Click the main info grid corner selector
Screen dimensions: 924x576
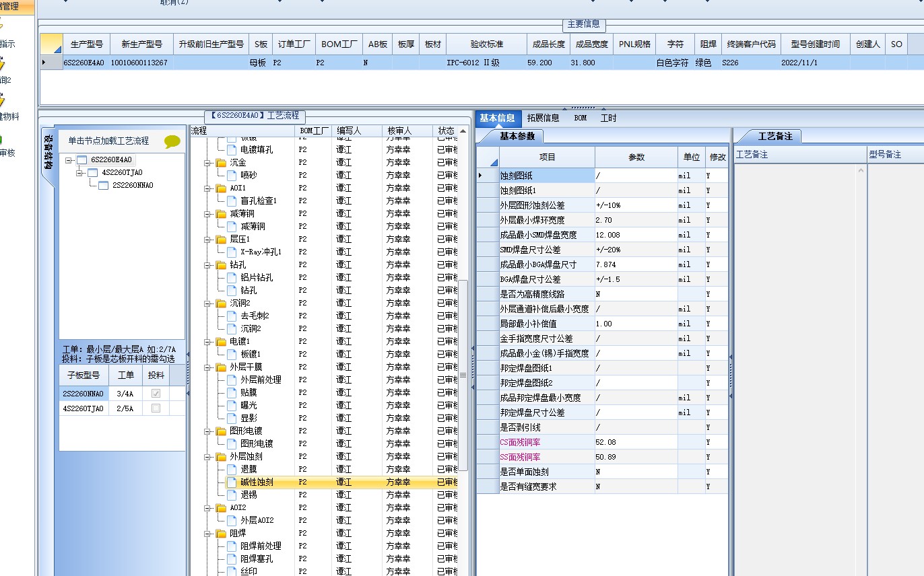click(x=51, y=44)
